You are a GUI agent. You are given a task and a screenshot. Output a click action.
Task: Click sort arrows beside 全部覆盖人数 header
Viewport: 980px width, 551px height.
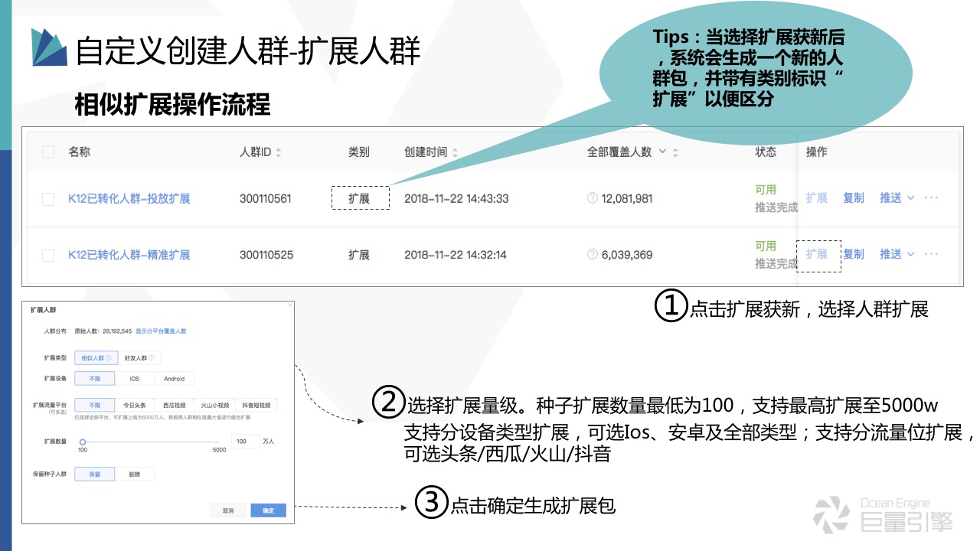pos(675,153)
